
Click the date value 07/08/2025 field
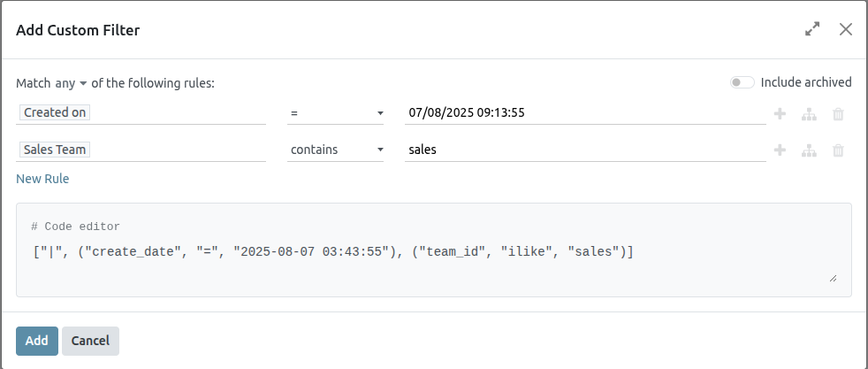coord(583,113)
